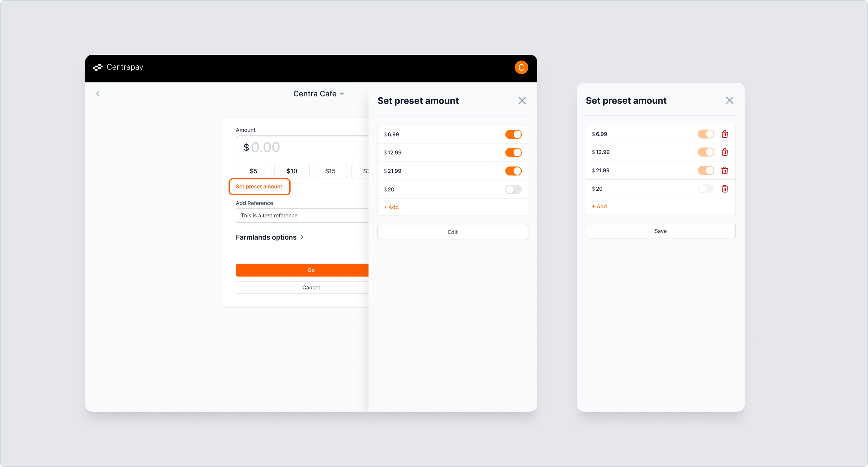Click the Add Reference text field
The height and width of the screenshot is (467, 868).
point(302,216)
